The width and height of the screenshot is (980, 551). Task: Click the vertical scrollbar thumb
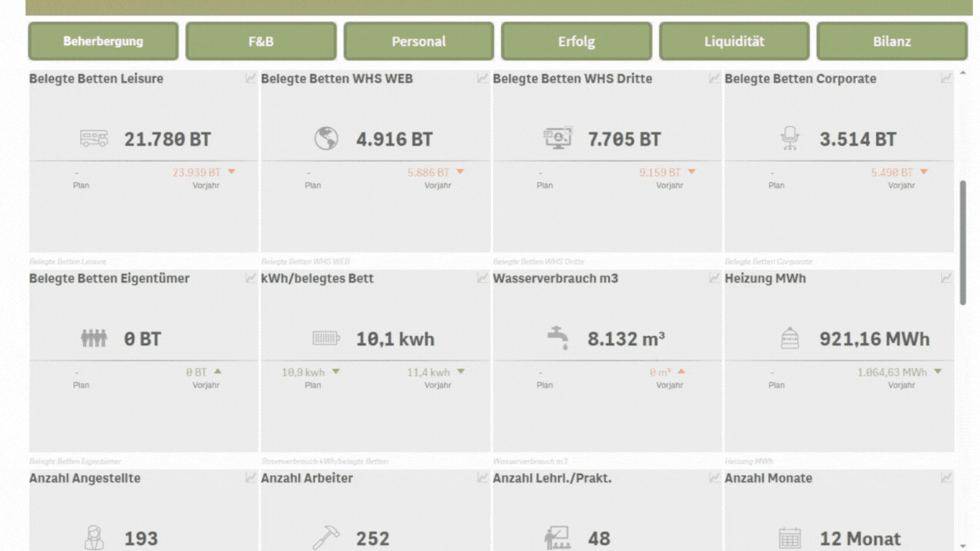coord(963,242)
